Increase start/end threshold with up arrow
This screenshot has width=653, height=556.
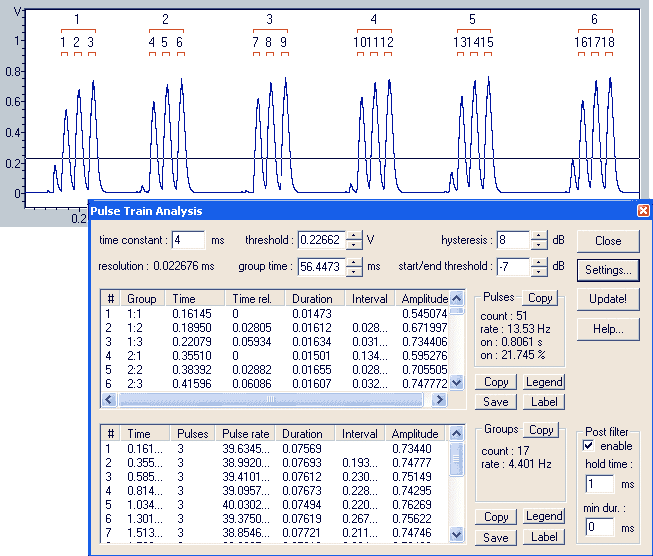pyautogui.click(x=539, y=262)
